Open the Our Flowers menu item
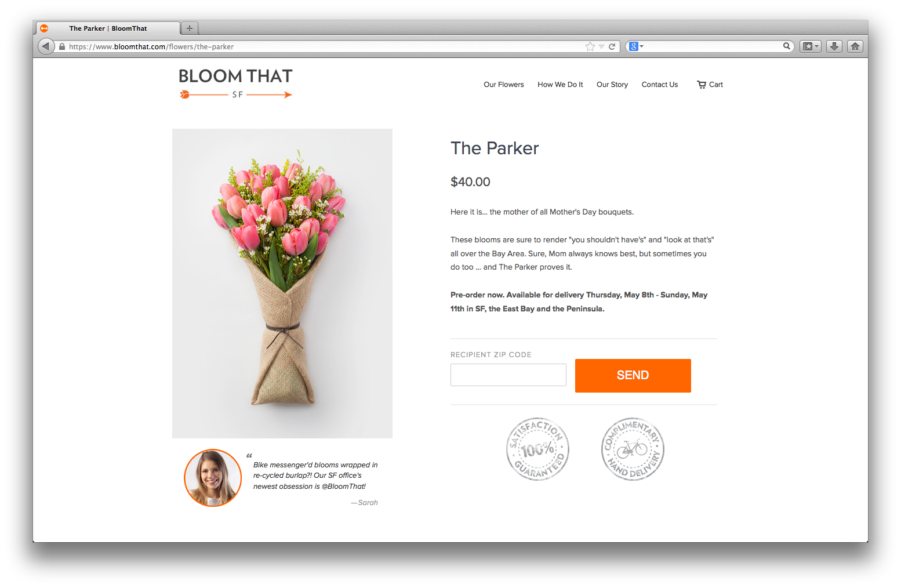The image size is (901, 588). click(504, 85)
